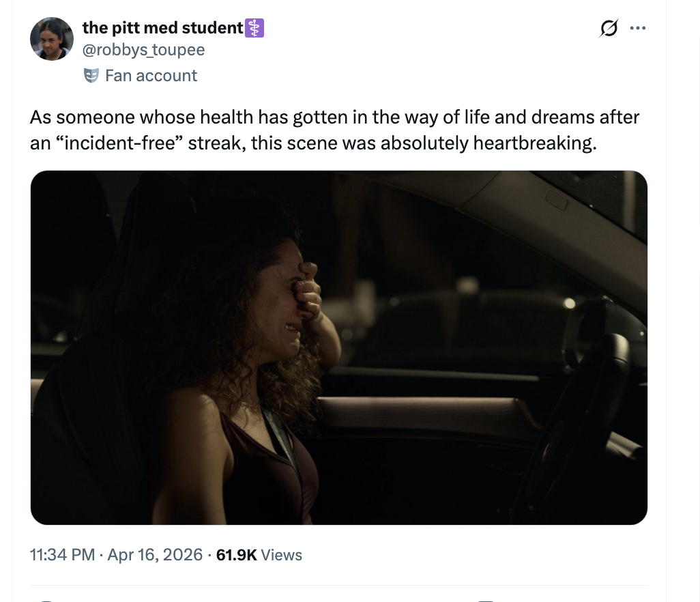This screenshot has width=700, height=602.
Task: Click the profile avatar picture
Action: click(x=52, y=39)
